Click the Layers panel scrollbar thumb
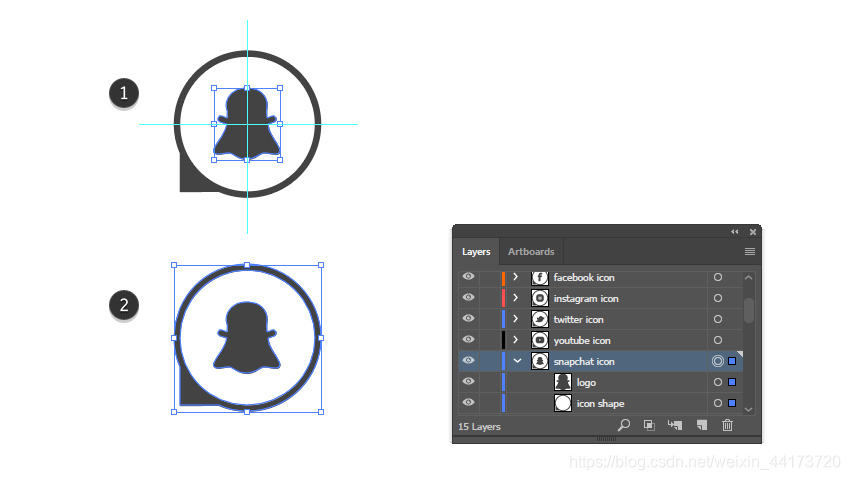This screenshot has height=480, width=850. [x=749, y=310]
